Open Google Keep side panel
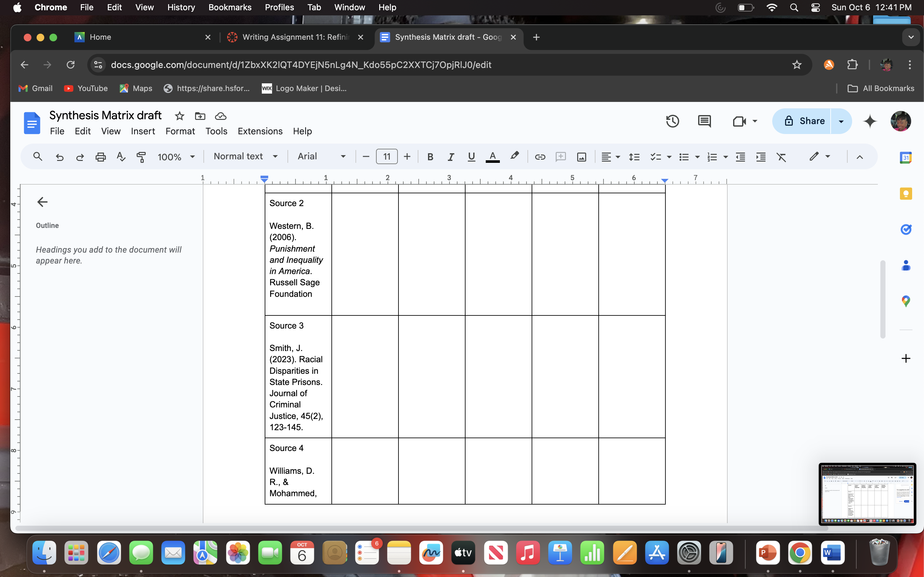The height and width of the screenshot is (577, 924). (x=906, y=194)
